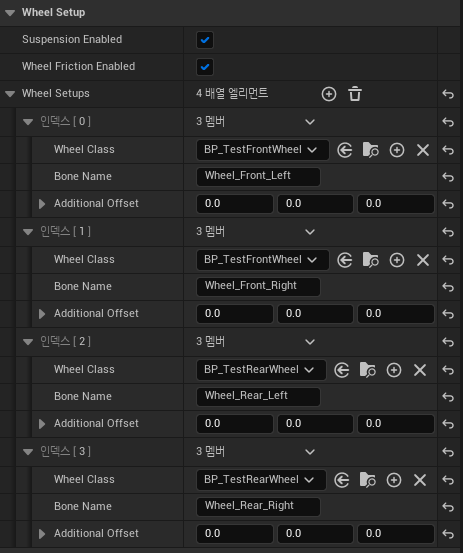Open index 0 BP_TestFrontWheel class dropdown
Viewport: 463px width, 553px height.
point(263,150)
